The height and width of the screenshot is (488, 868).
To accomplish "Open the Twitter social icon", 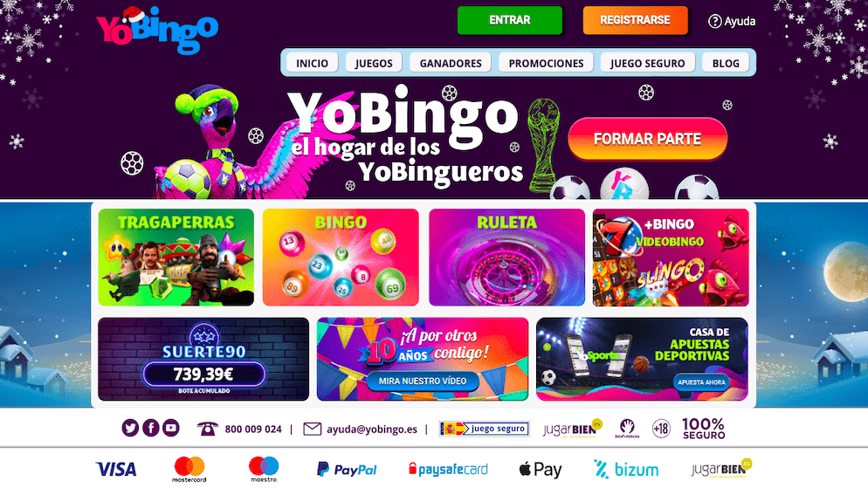I will pos(130,429).
